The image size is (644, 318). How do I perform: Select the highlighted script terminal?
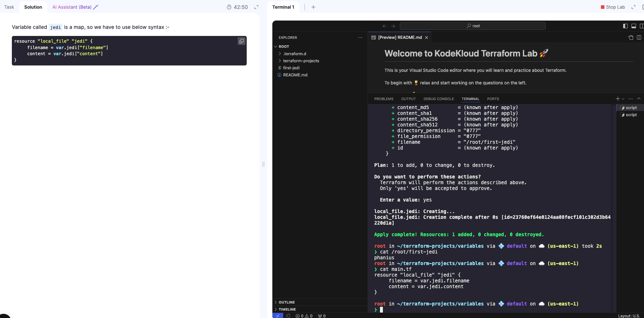(630, 108)
